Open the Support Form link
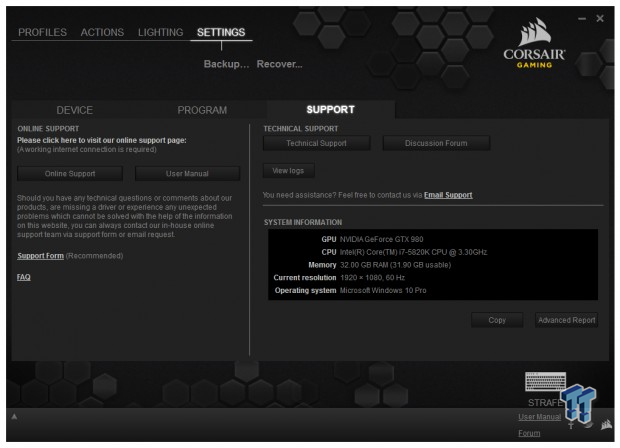The height and width of the screenshot is (448, 620). (x=40, y=256)
